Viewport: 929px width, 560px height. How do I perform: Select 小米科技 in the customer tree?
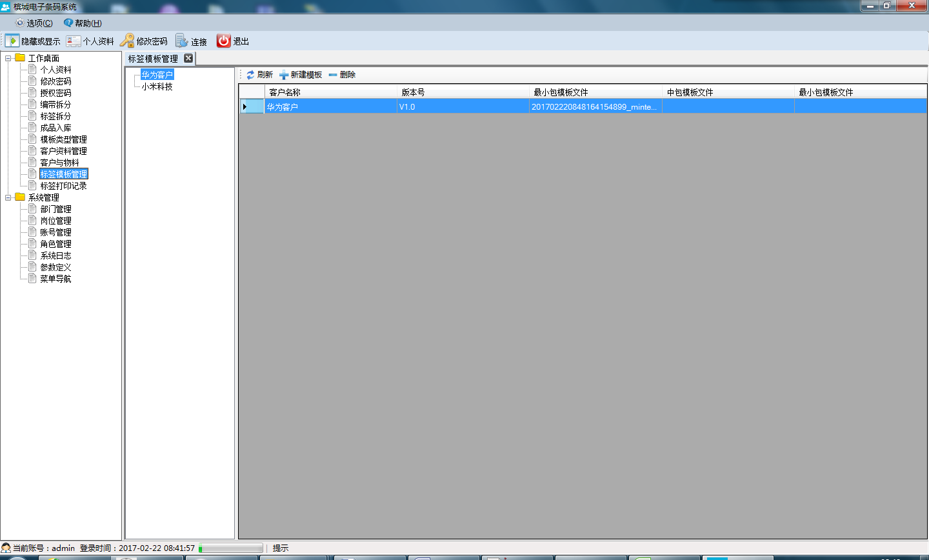[x=157, y=86]
